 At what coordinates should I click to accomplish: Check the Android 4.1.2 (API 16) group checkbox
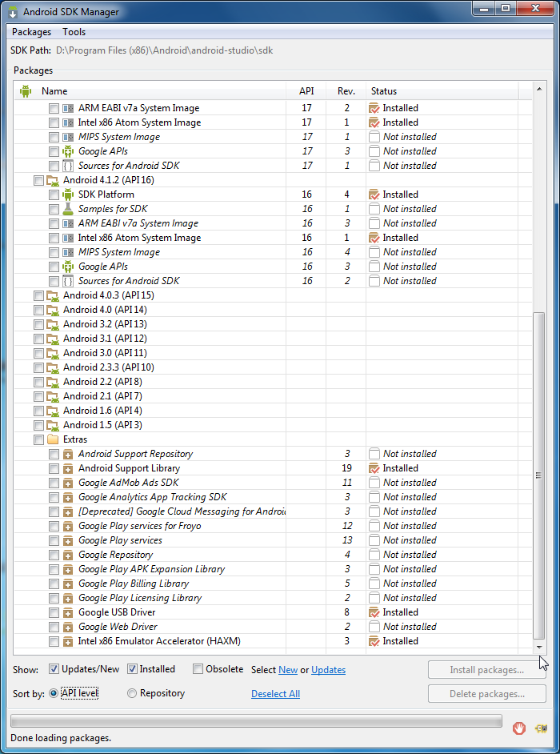(x=38, y=180)
